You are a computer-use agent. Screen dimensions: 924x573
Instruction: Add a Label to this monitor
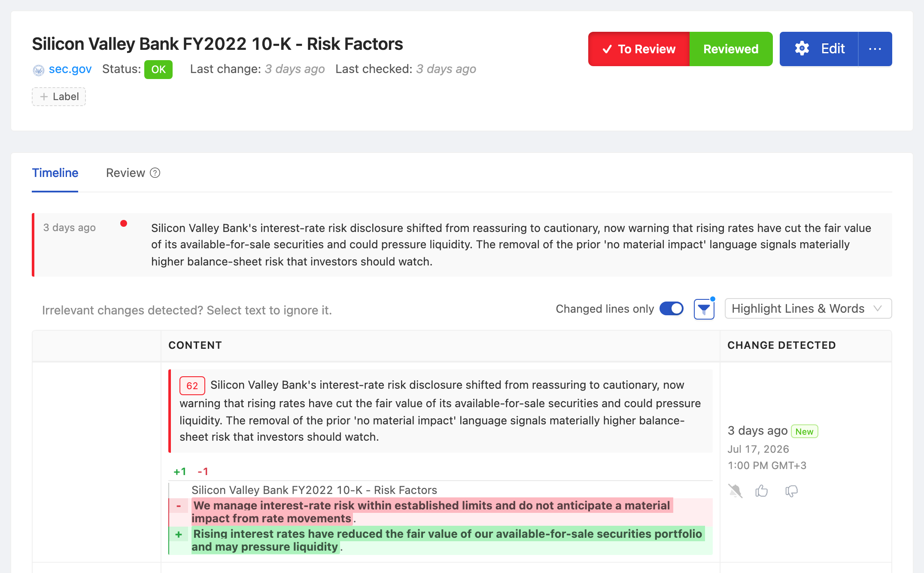click(x=59, y=97)
